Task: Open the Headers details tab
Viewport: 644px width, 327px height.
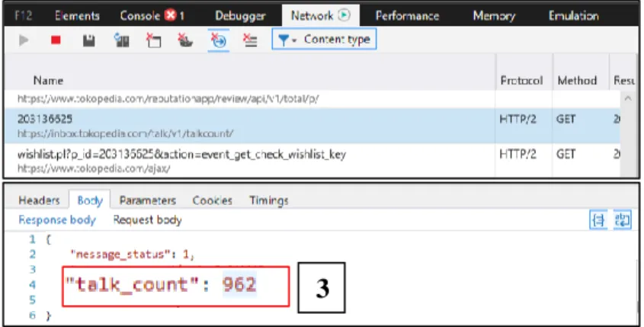Action: click(39, 200)
